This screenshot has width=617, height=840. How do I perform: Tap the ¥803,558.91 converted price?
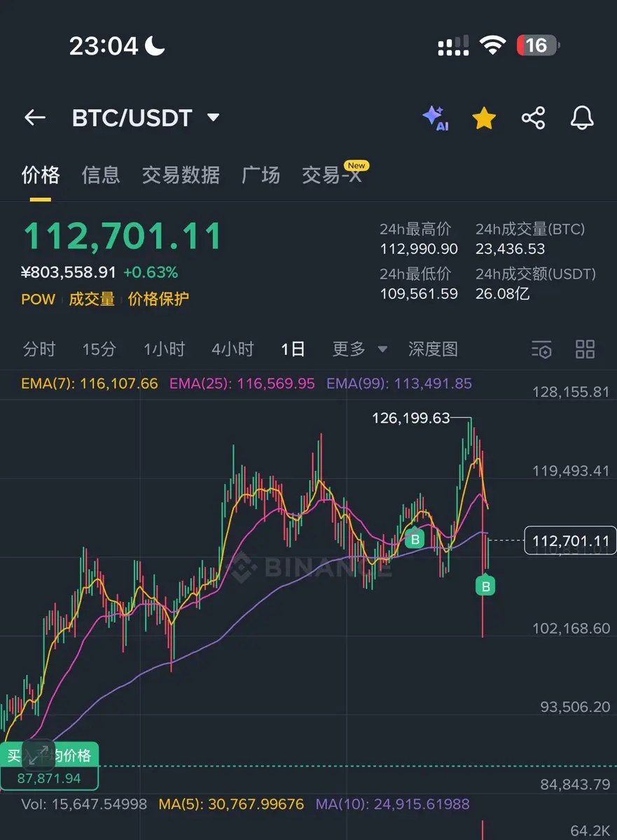click(x=69, y=272)
